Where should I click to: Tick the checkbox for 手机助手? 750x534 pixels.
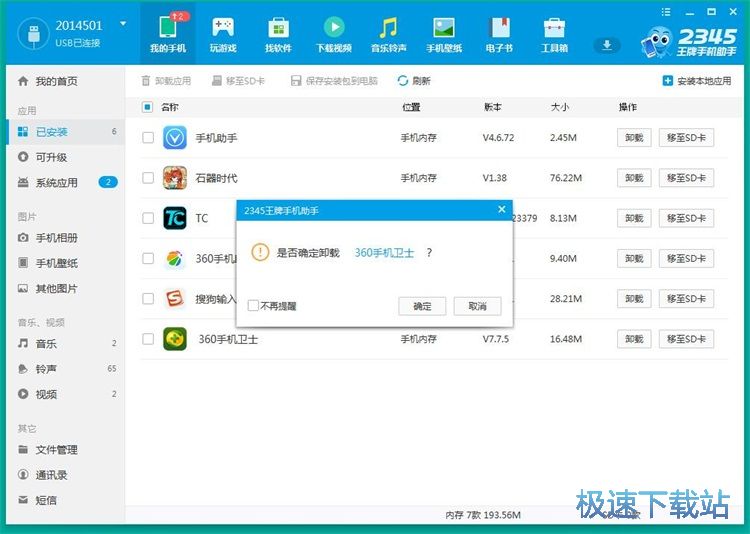point(148,138)
